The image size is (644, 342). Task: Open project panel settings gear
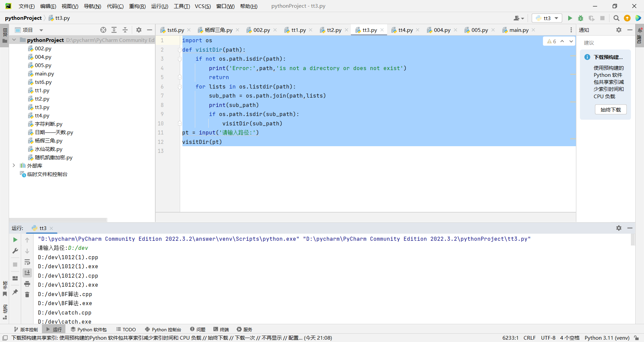(139, 30)
